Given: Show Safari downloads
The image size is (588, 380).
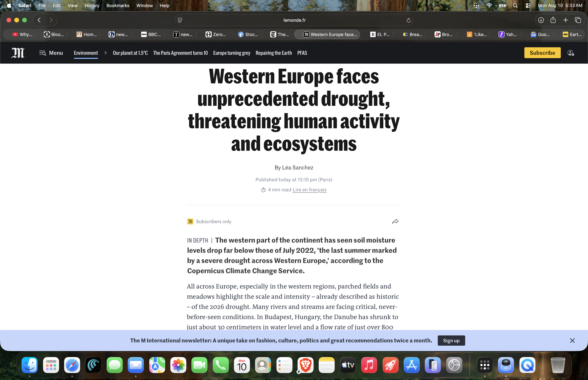Looking at the screenshot, I should (x=541, y=20).
